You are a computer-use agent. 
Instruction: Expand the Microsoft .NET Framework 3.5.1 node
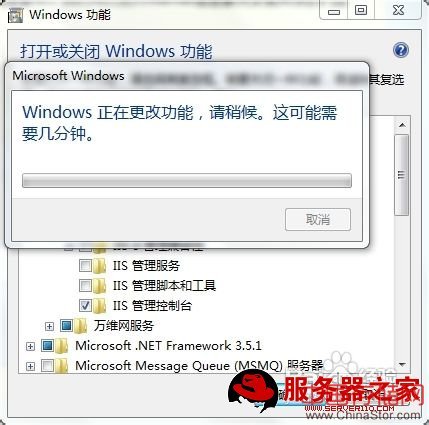point(30,346)
